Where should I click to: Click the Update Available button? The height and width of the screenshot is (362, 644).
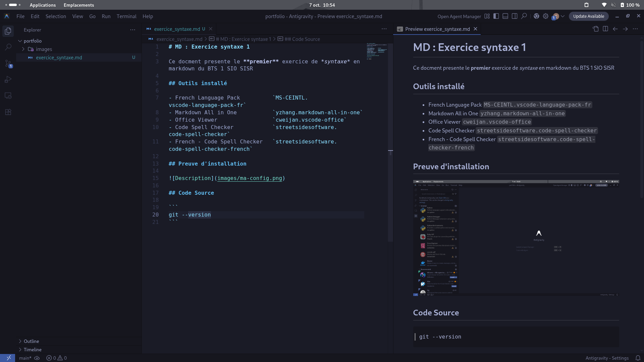(x=588, y=16)
